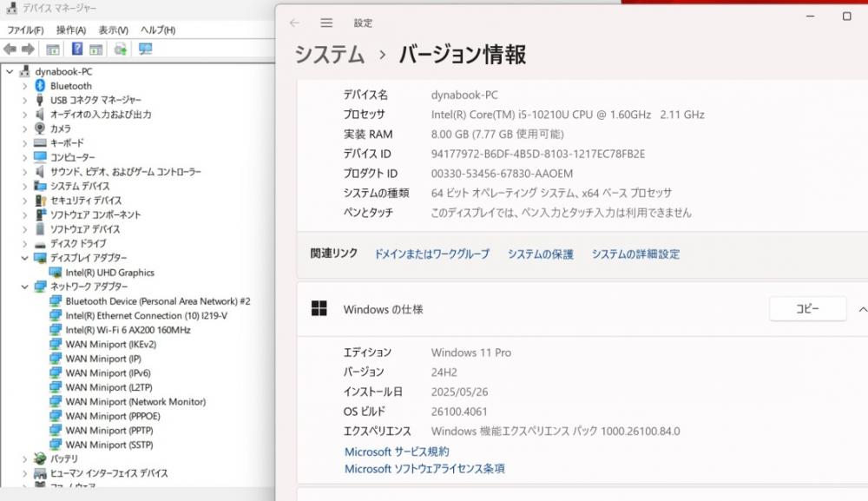Open the 表示(V) menu
The width and height of the screenshot is (868, 501).
(113, 30)
